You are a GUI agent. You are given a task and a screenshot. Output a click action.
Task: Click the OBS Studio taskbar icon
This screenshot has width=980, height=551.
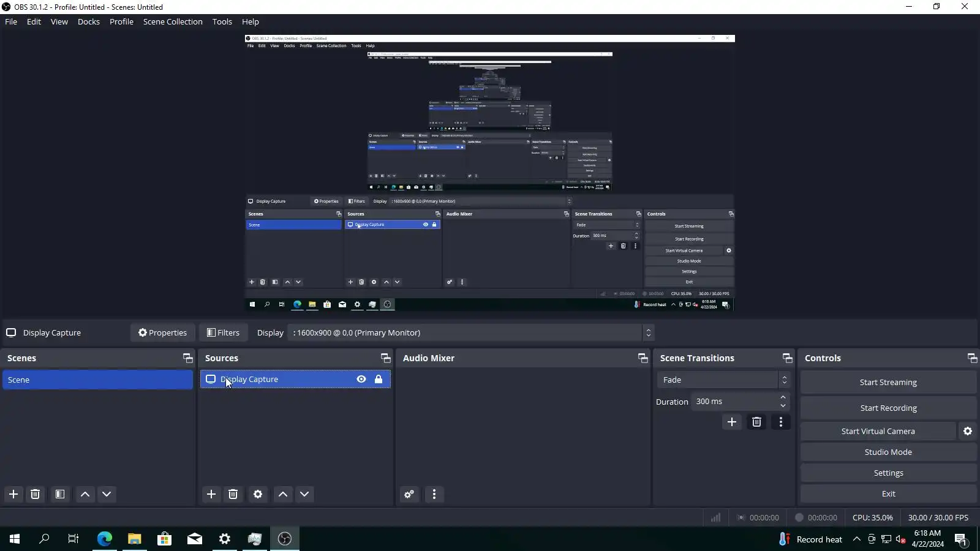(285, 539)
